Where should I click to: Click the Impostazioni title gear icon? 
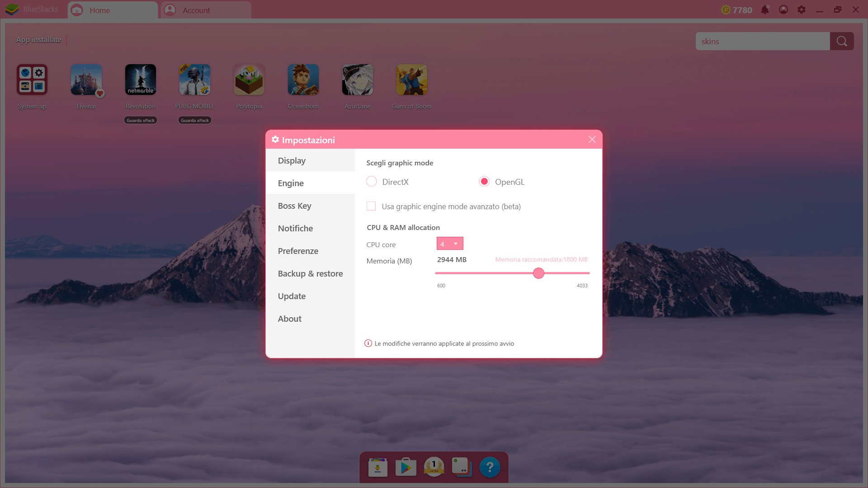point(275,140)
